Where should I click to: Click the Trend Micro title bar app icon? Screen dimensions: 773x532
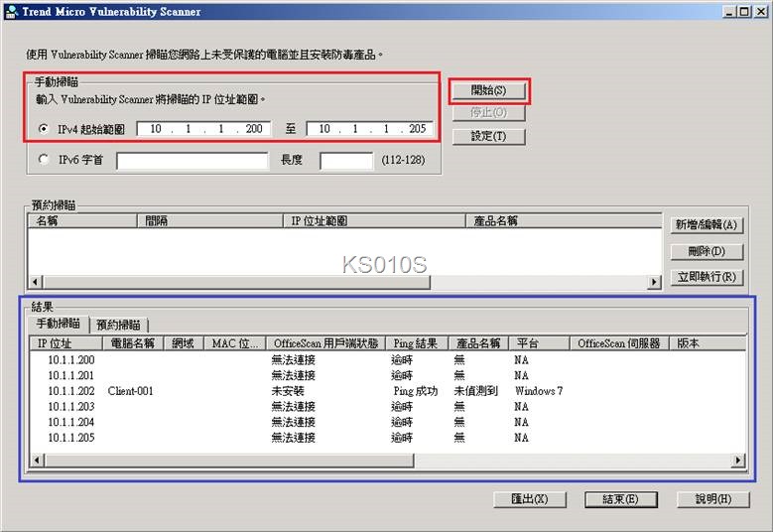11,11
